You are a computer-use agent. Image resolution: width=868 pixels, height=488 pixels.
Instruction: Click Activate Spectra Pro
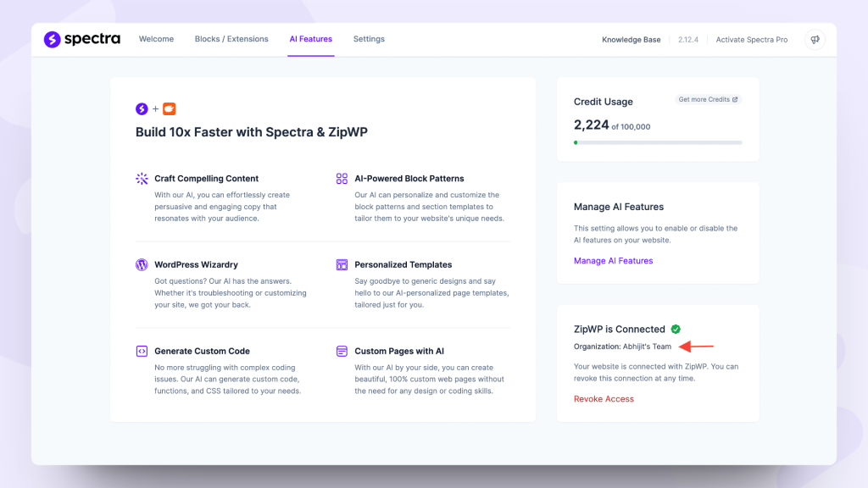point(751,39)
